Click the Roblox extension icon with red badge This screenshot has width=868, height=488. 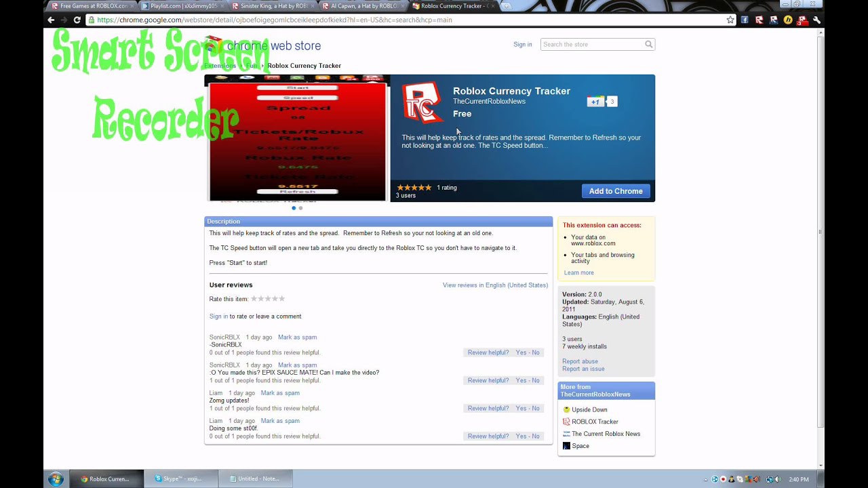(802, 20)
